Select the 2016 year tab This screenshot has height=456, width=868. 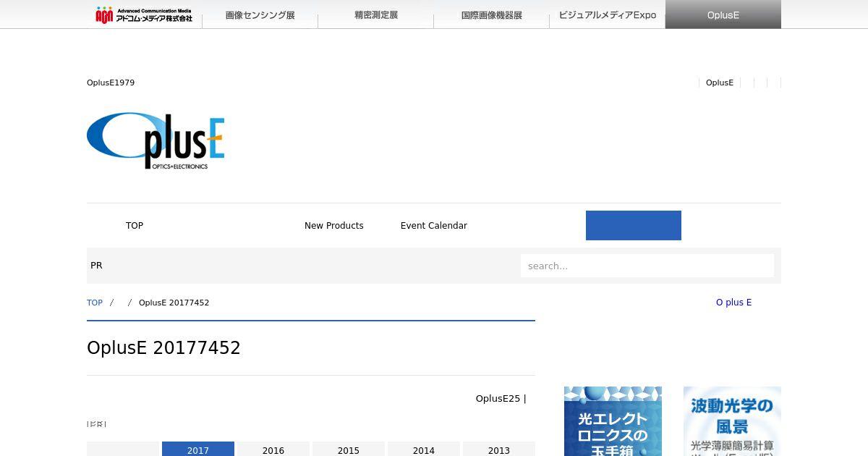[x=273, y=449]
